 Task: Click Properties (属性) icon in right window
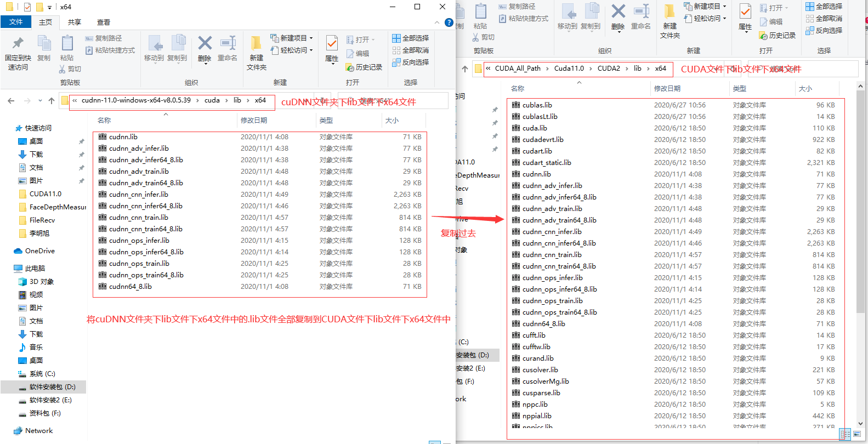745,11
